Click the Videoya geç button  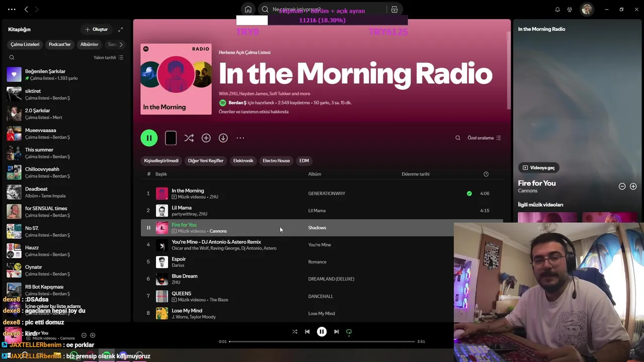coord(538,167)
